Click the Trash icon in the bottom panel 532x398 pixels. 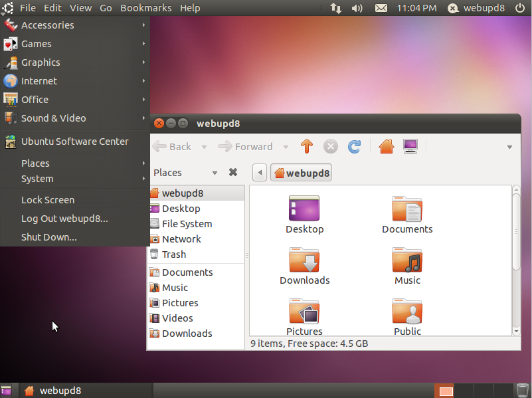click(523, 391)
